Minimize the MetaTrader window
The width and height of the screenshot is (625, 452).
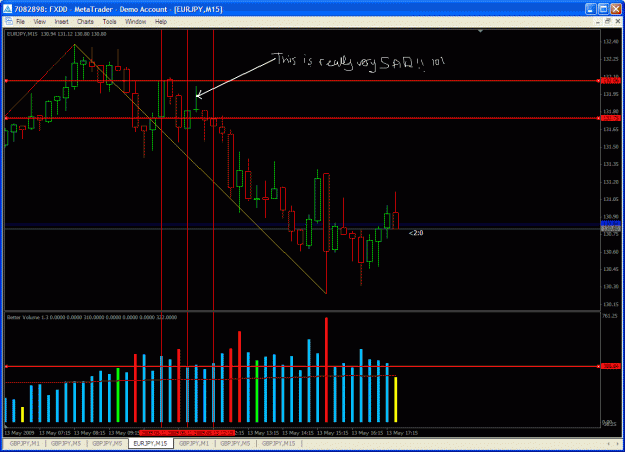(x=590, y=9)
